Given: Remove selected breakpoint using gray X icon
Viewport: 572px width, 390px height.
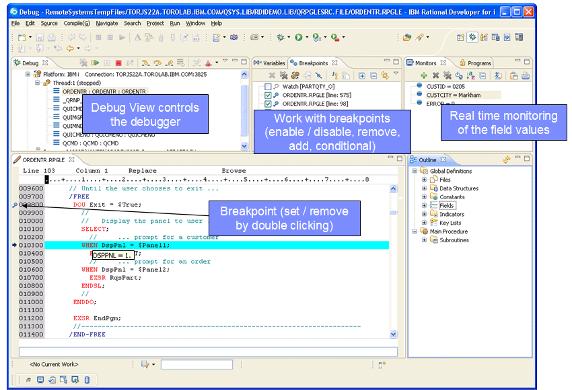Looking at the screenshot, I should point(271,76).
